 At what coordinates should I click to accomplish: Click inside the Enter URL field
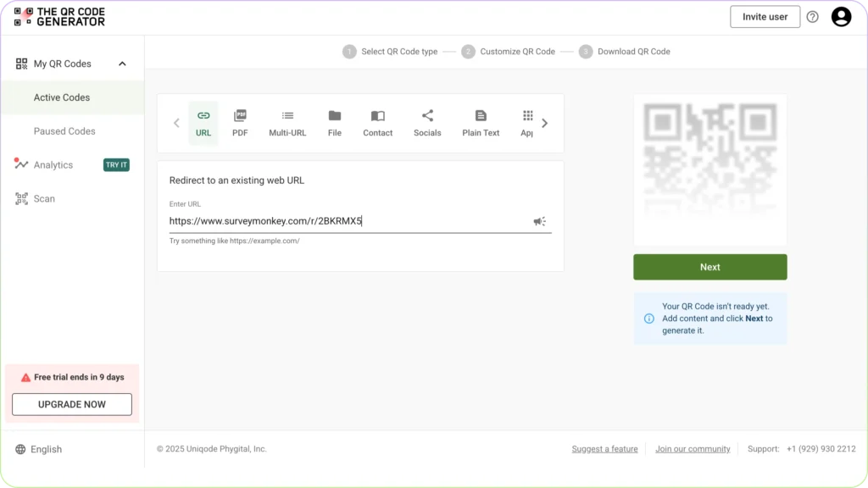pos(339,221)
